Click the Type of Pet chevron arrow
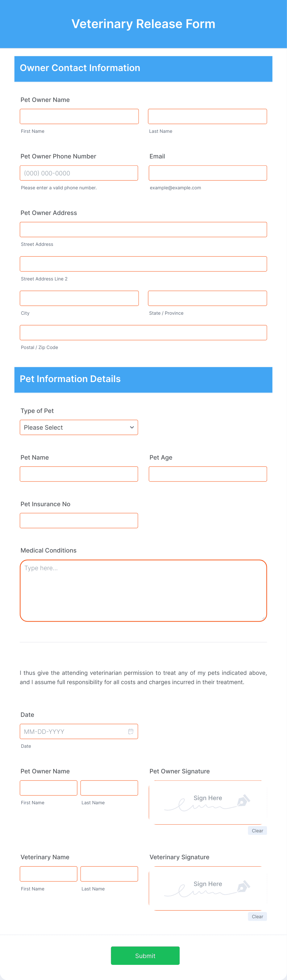This screenshot has width=287, height=980. point(132,427)
